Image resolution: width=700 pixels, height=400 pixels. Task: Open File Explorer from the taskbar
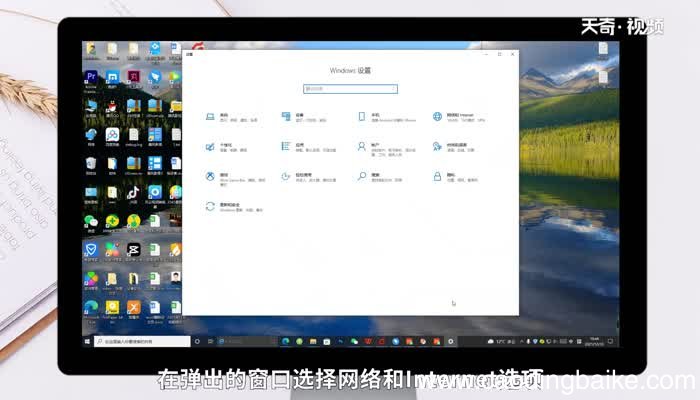[x=313, y=342]
